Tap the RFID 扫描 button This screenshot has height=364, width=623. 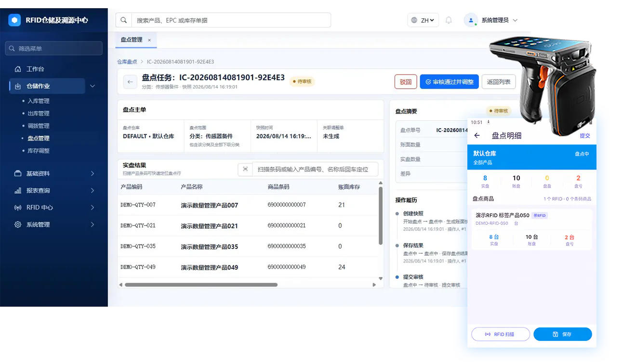tap(501, 334)
